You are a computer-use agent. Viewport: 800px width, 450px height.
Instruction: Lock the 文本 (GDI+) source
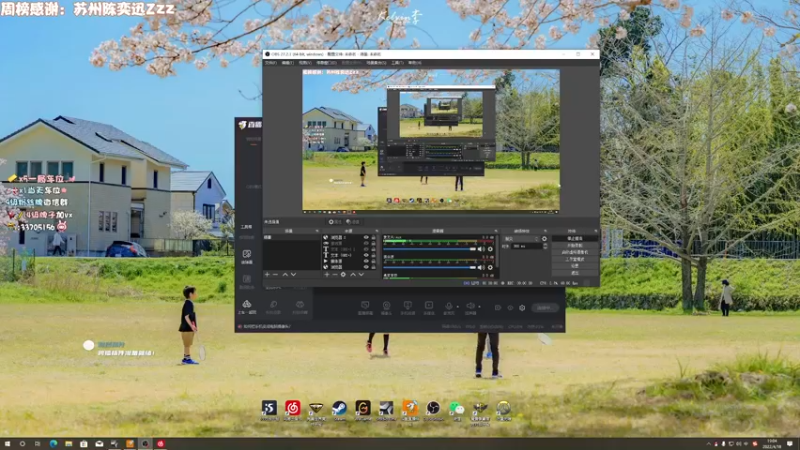coord(373,255)
